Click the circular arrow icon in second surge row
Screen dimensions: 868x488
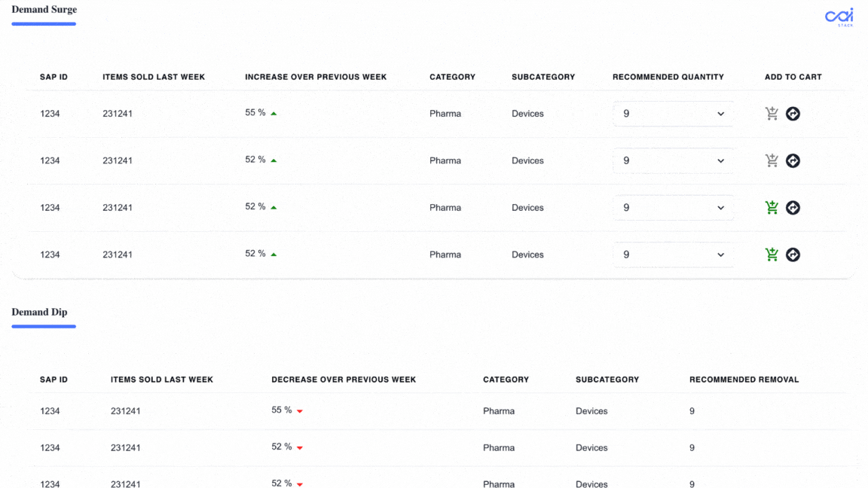(x=793, y=160)
